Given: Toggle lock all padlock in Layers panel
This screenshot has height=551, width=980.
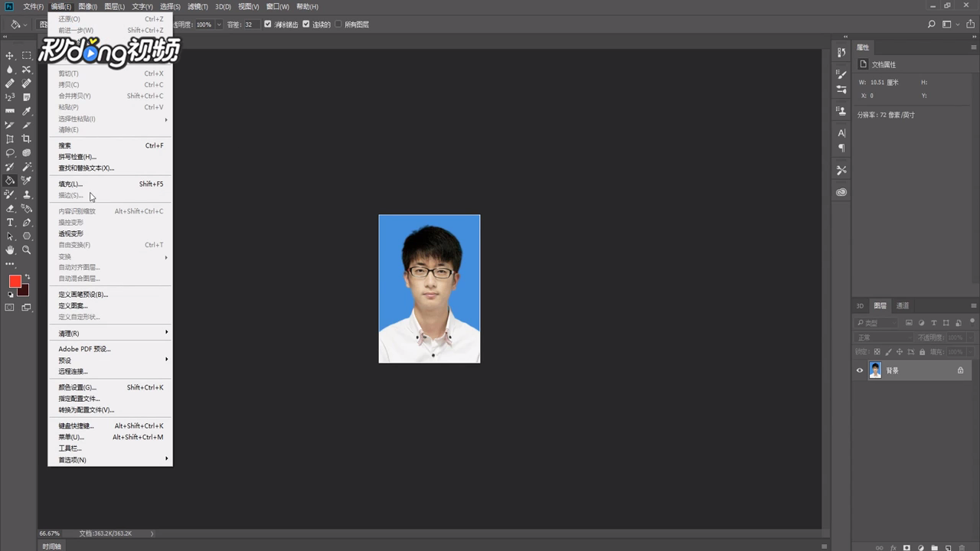Looking at the screenshot, I should (x=922, y=351).
